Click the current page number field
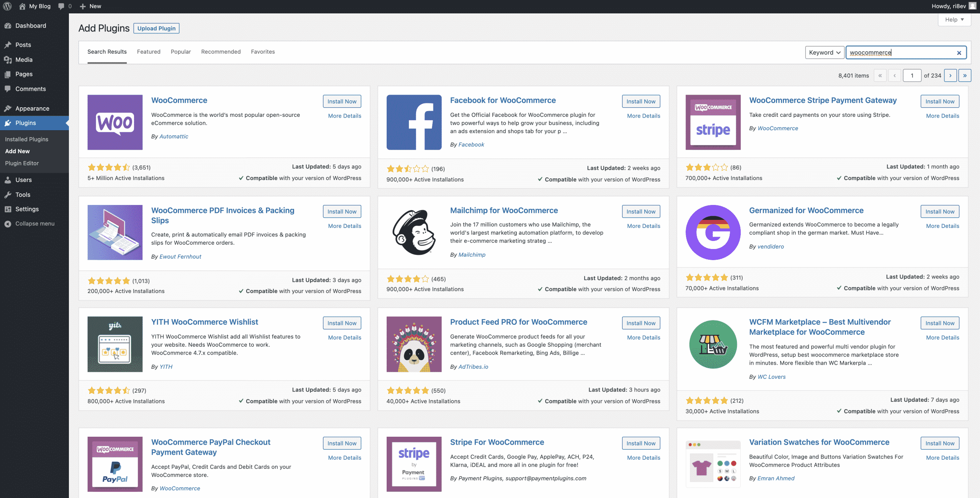Image resolution: width=980 pixels, height=498 pixels. tap(912, 75)
